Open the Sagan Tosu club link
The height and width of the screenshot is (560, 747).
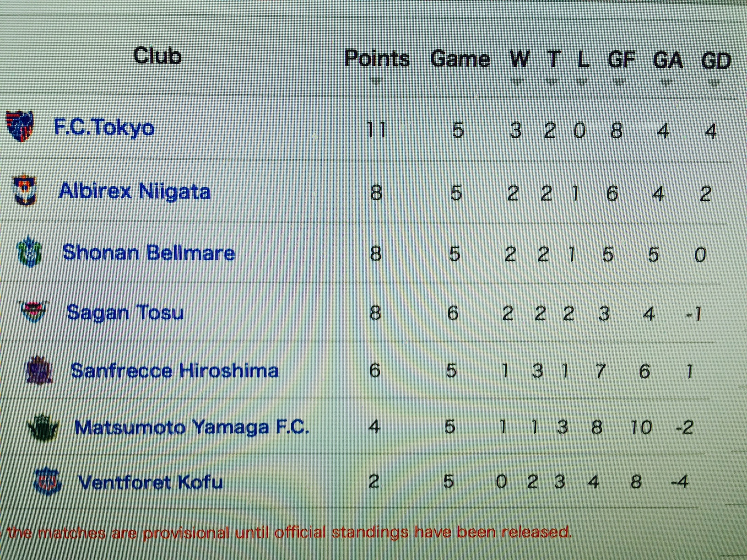coord(125,313)
